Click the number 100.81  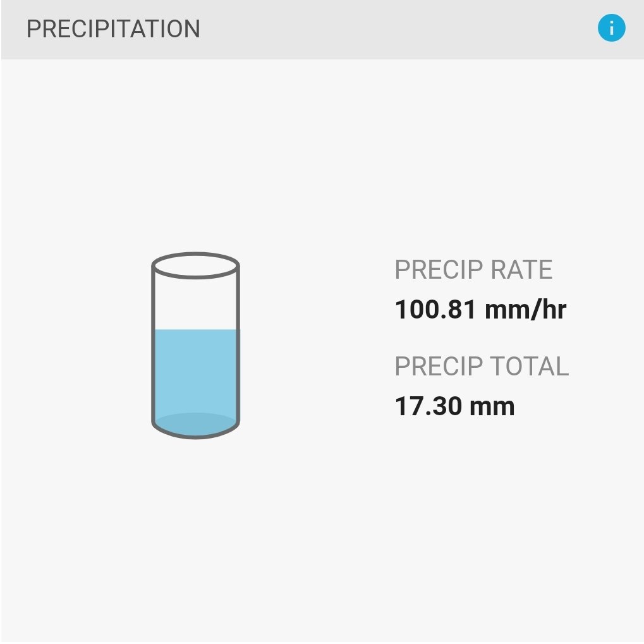click(435, 309)
